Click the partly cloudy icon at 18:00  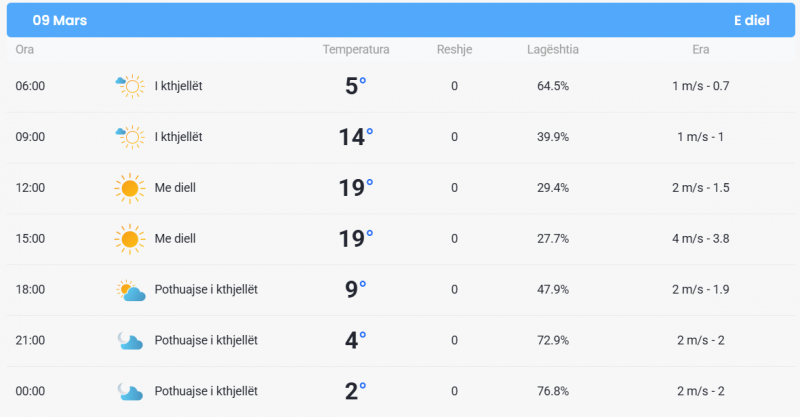(x=129, y=290)
